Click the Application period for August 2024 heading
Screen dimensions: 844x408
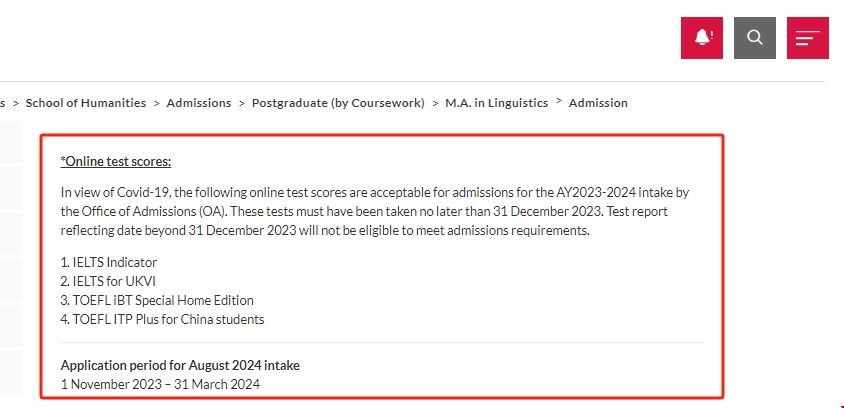tap(180, 365)
